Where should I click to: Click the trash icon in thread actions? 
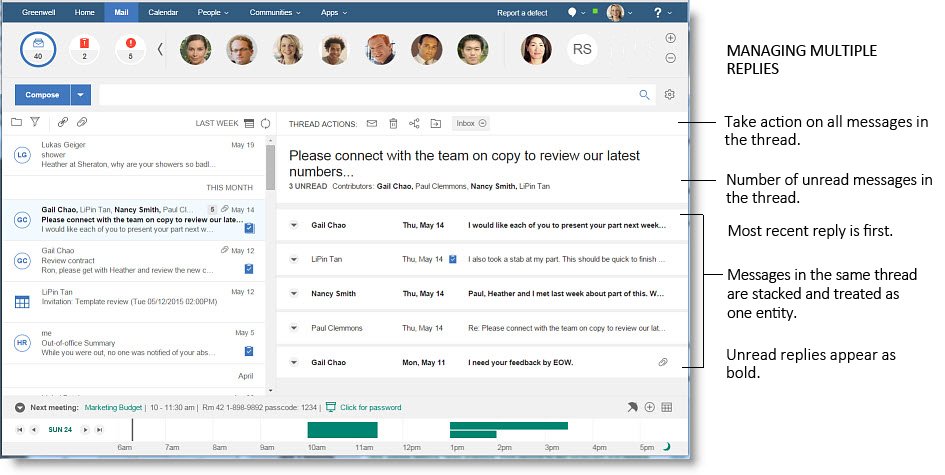(x=393, y=124)
